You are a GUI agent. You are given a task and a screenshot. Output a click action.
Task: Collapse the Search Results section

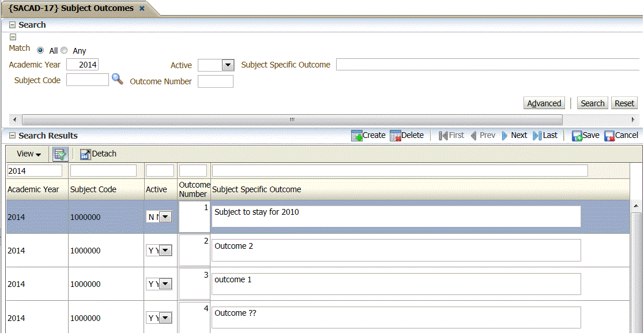12,135
